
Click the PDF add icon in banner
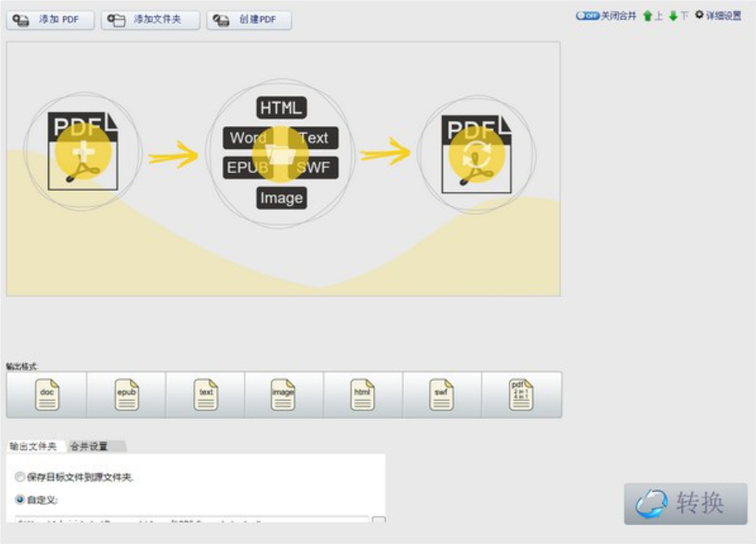(83, 151)
